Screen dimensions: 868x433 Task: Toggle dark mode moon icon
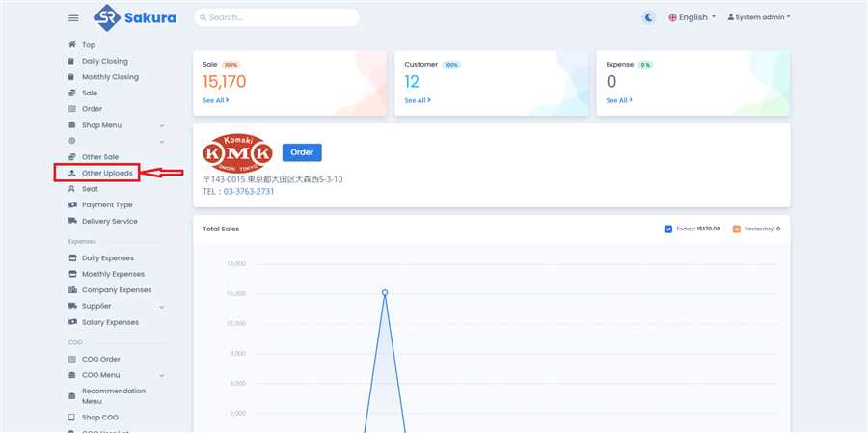pyautogui.click(x=648, y=17)
